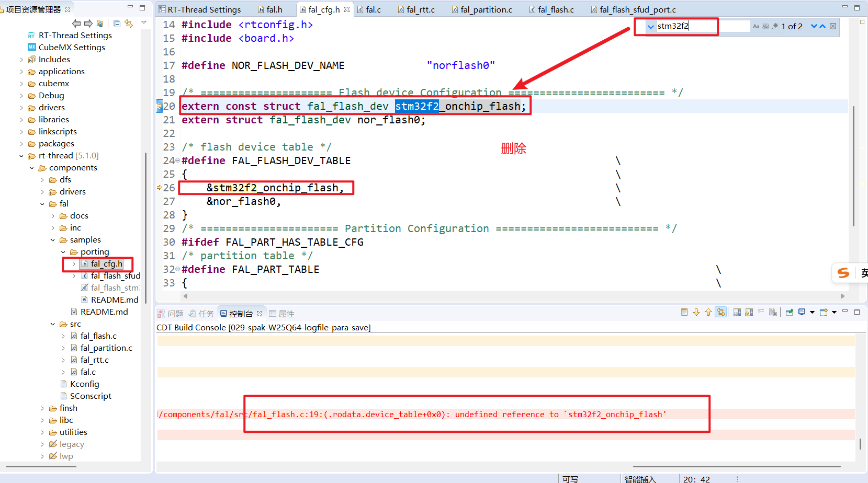Minimize the project explorer panel
This screenshot has width=868, height=483.
130,7
